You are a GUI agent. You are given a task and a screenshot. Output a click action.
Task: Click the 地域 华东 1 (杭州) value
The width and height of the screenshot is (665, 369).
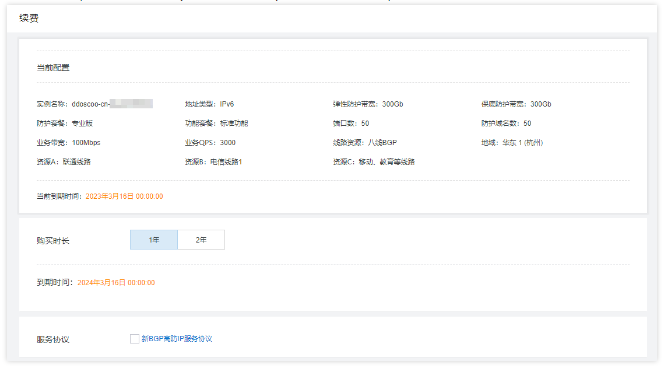click(x=522, y=143)
